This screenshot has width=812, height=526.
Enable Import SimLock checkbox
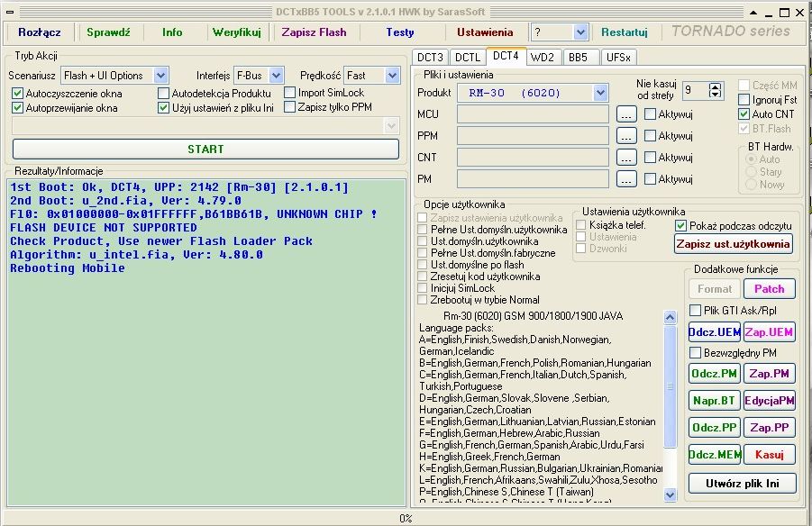pyautogui.click(x=290, y=92)
